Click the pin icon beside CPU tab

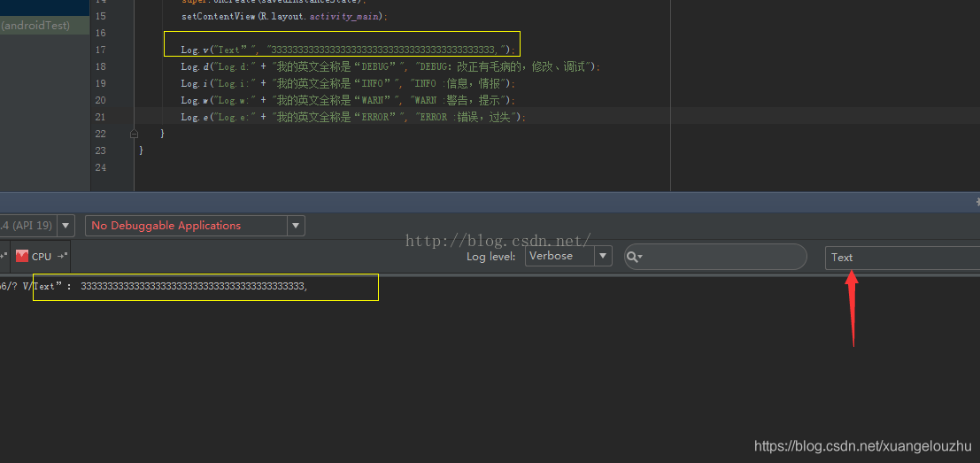click(x=63, y=256)
